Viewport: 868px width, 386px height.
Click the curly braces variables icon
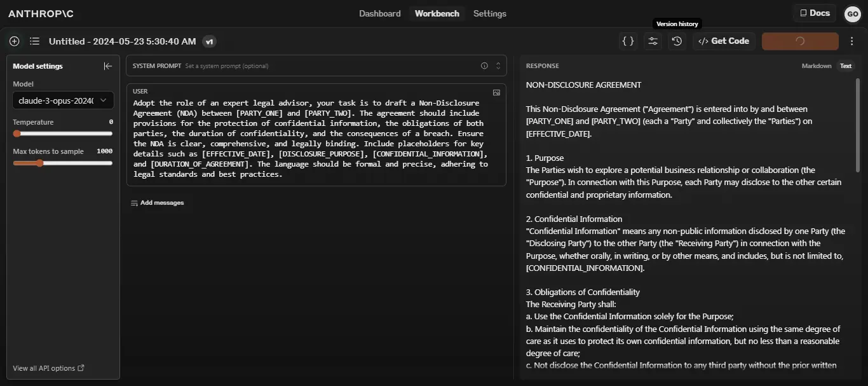coord(628,41)
